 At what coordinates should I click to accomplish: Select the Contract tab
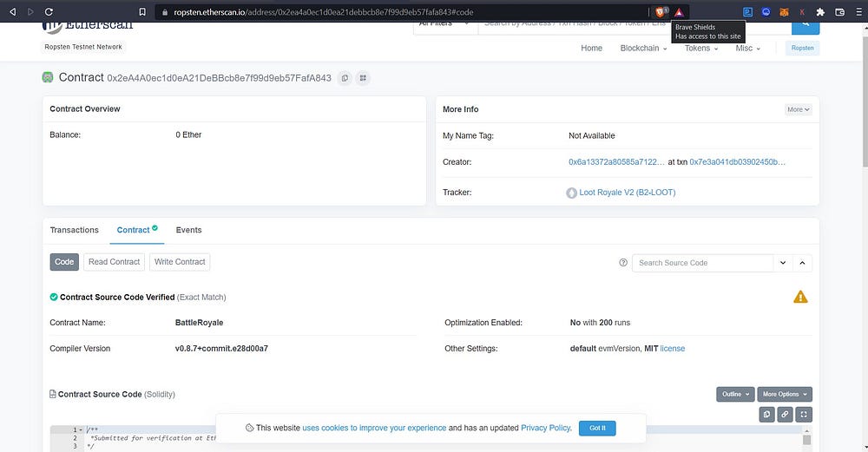coord(137,230)
